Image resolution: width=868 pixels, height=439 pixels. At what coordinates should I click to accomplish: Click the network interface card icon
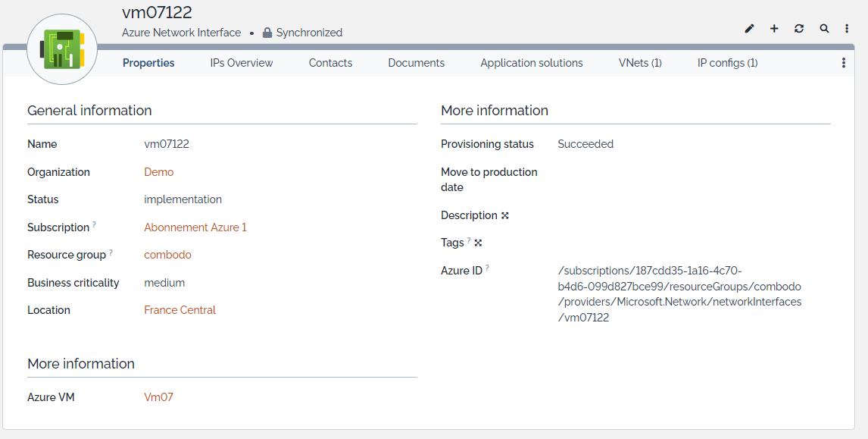click(x=61, y=49)
